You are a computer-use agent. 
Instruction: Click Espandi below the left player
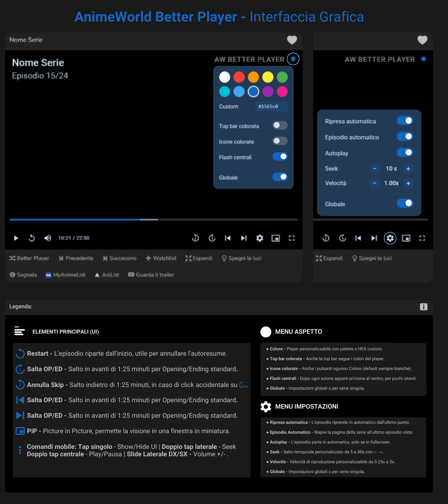[199, 258]
